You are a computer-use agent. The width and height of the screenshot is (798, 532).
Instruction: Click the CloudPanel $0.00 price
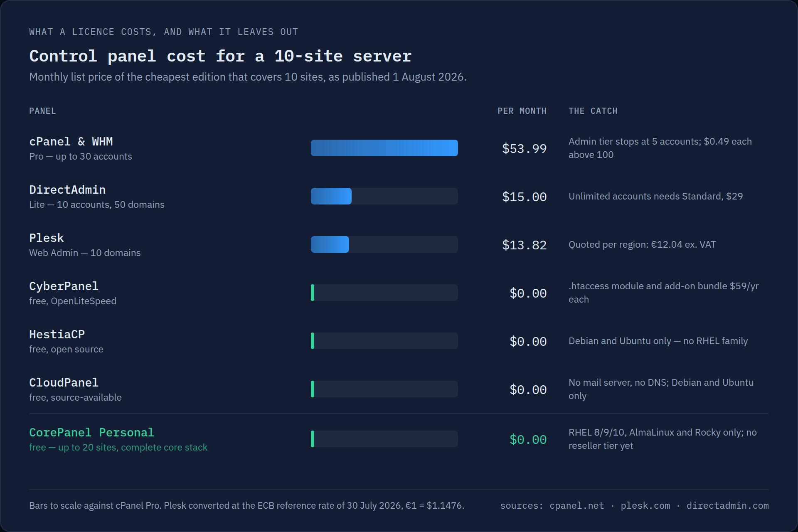click(x=528, y=389)
